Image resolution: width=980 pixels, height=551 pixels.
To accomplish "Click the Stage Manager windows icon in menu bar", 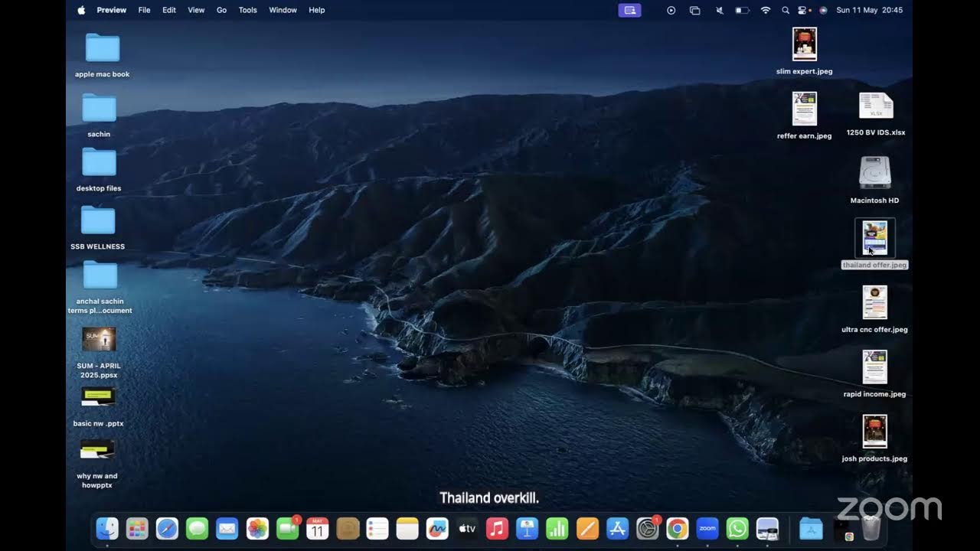I will click(x=695, y=10).
